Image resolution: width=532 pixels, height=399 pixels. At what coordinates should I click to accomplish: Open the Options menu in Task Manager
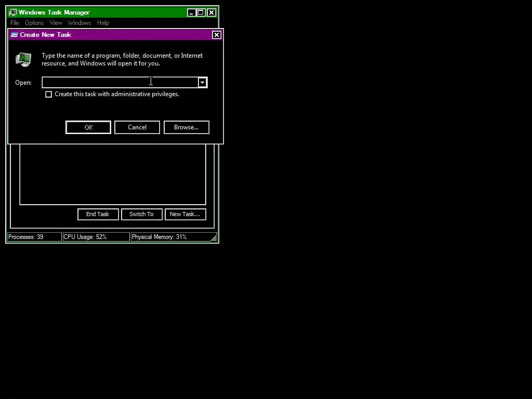34,23
